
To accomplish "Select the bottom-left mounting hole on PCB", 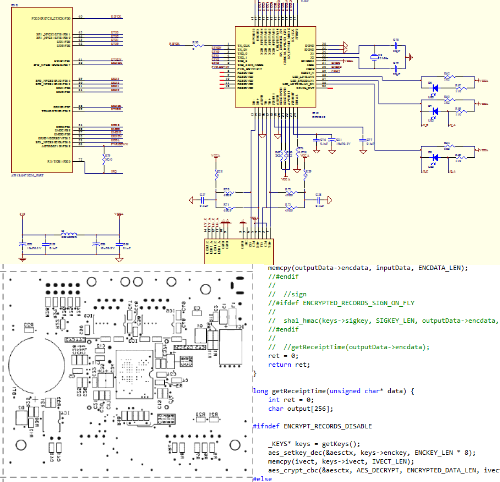I will [x=21, y=445].
